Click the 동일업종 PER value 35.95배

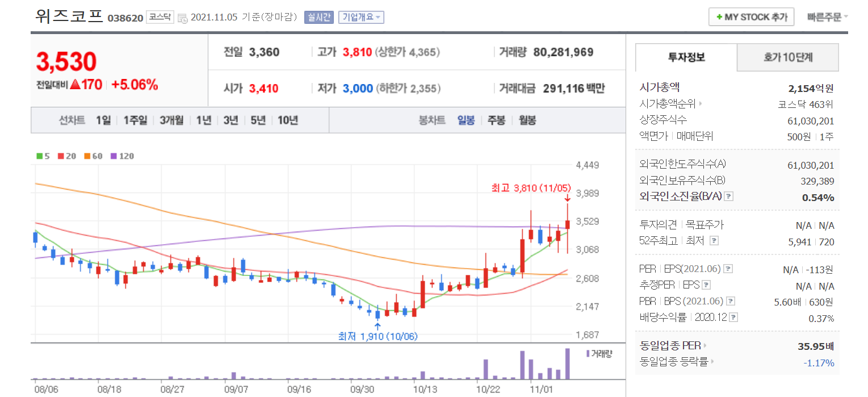pyautogui.click(x=816, y=346)
